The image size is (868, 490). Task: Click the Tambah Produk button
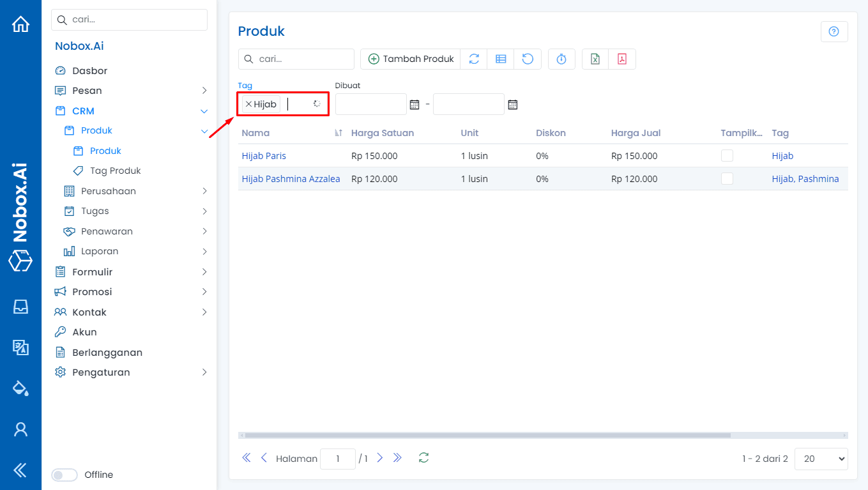pyautogui.click(x=411, y=59)
